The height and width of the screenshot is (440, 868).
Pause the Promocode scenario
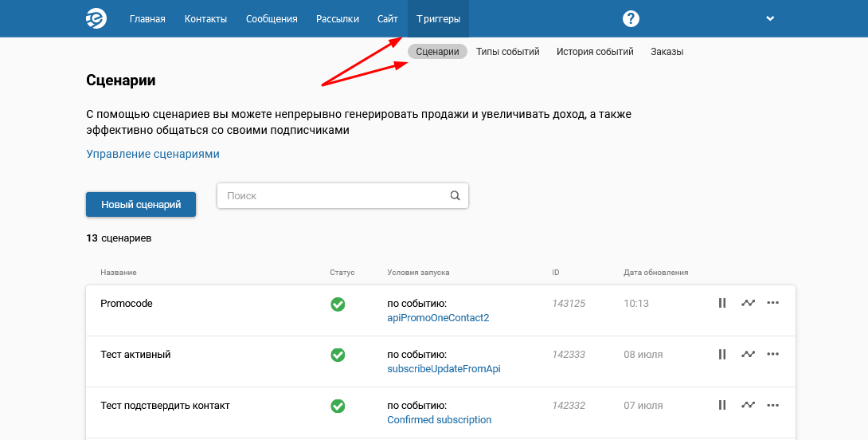(x=721, y=303)
